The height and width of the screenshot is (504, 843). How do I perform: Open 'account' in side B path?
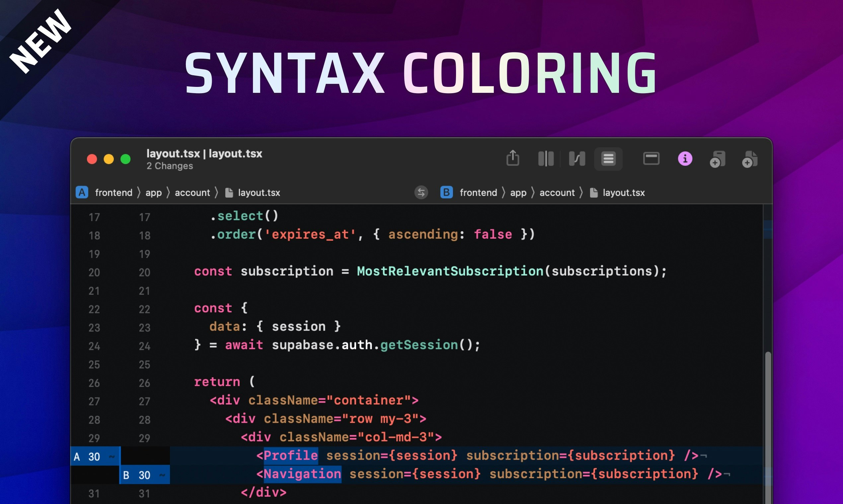click(557, 193)
